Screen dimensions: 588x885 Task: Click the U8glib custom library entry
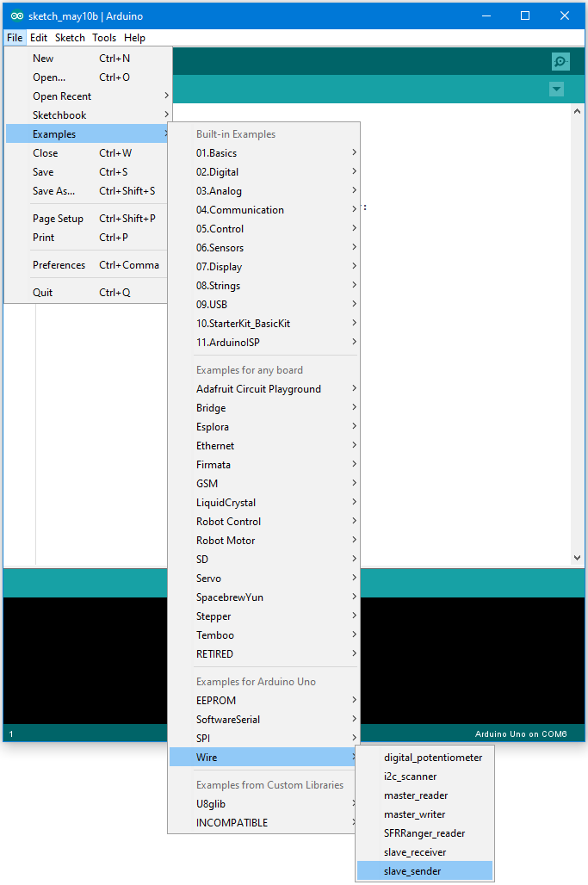211,804
